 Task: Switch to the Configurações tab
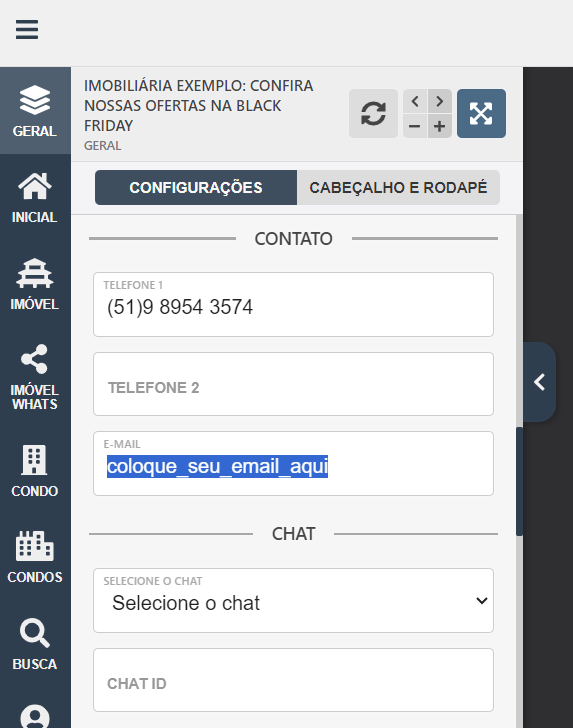point(195,188)
